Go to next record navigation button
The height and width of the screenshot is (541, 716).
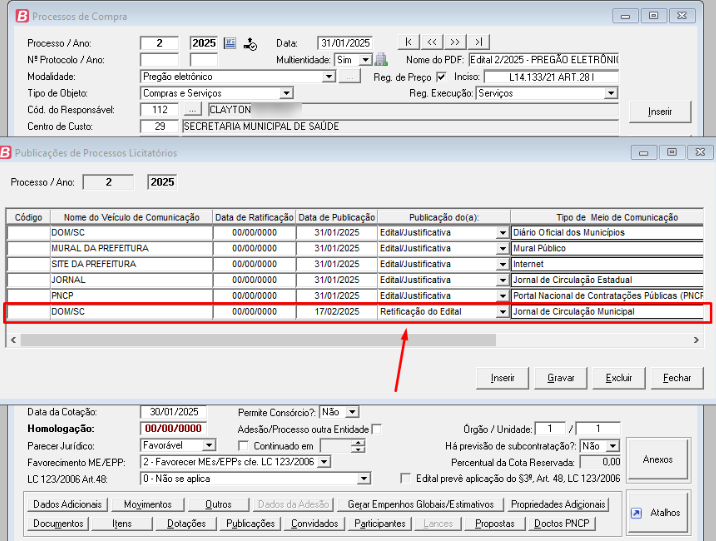point(455,42)
